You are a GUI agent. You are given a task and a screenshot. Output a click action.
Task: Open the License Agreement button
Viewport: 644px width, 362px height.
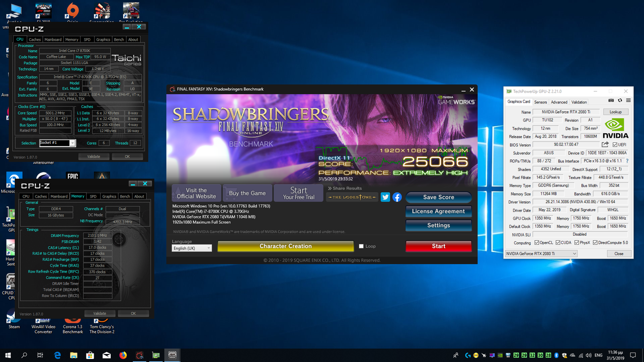tap(438, 211)
